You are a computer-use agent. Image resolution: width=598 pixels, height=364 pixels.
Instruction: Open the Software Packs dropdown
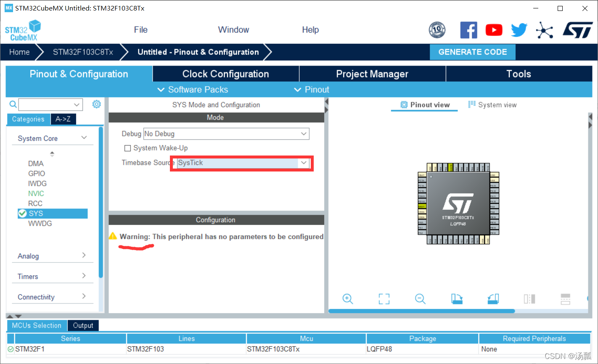point(193,90)
